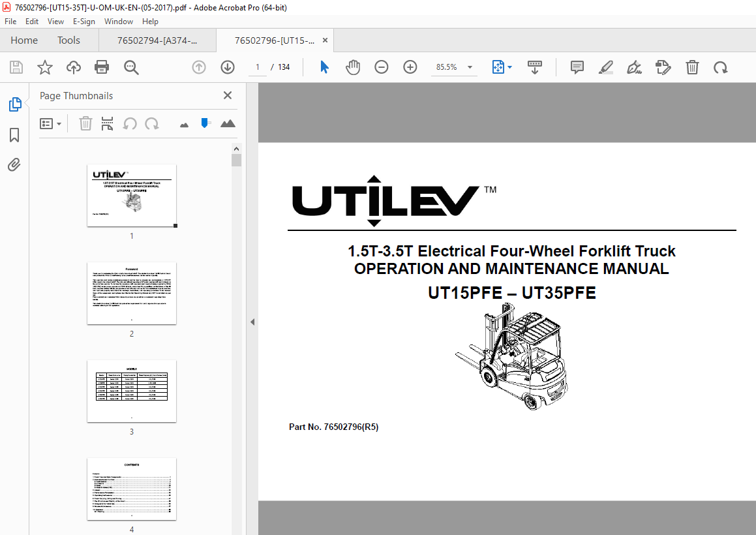
Task: Rotate page clockwise in toolbar
Action: (721, 67)
